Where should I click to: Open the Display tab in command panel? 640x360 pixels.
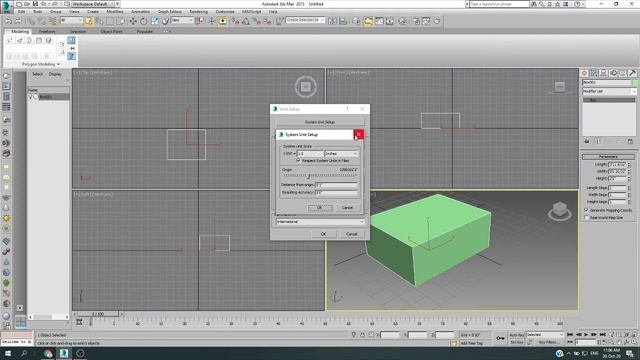[623, 73]
